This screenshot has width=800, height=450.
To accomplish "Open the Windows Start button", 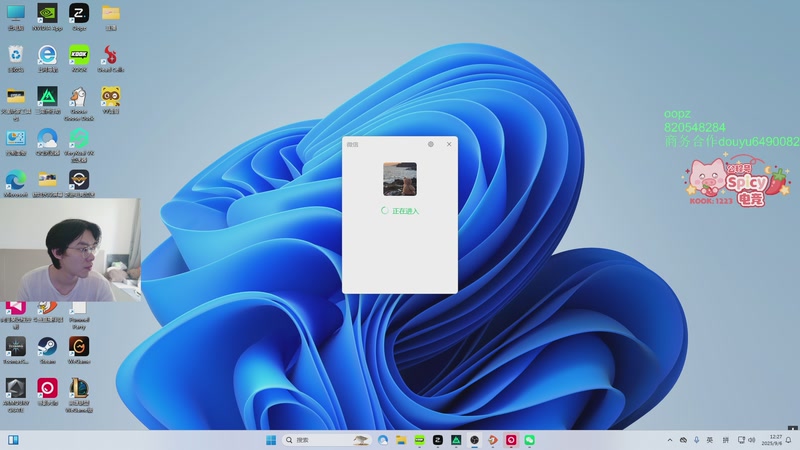I will (271, 440).
